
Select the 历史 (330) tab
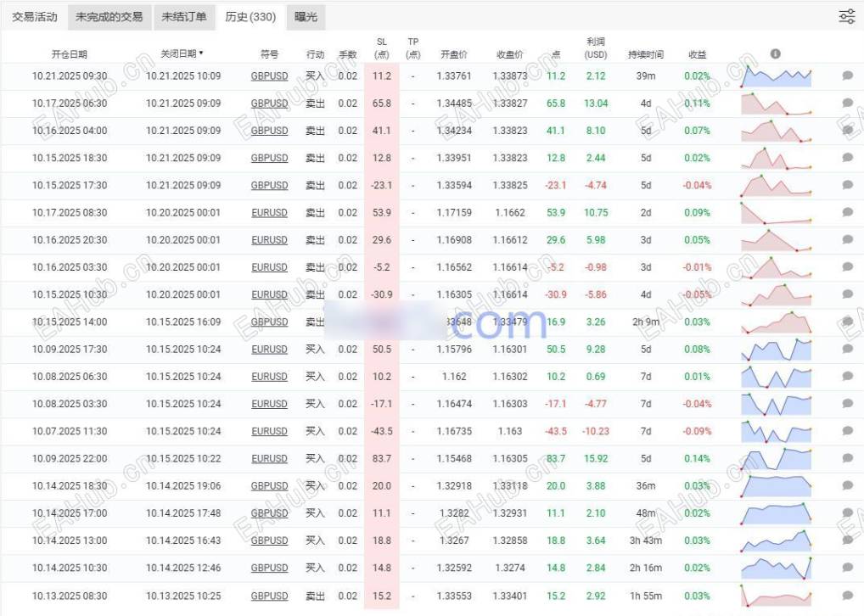pyautogui.click(x=250, y=17)
